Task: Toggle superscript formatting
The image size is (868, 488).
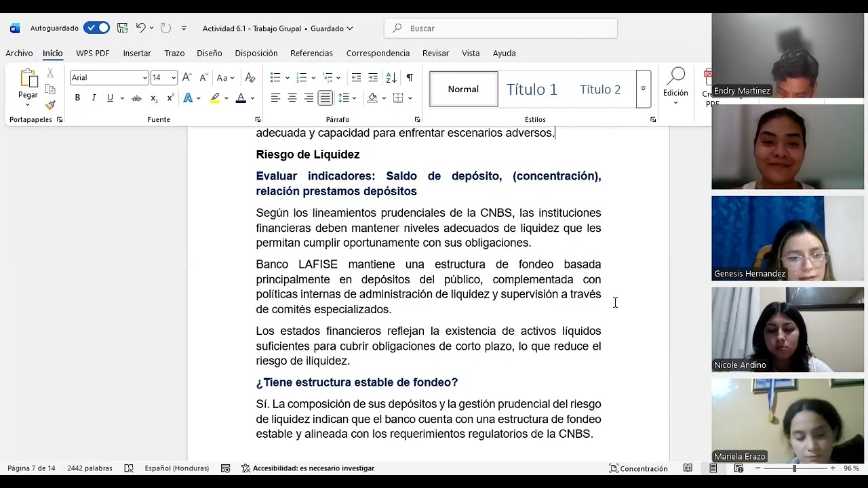Action: click(170, 98)
